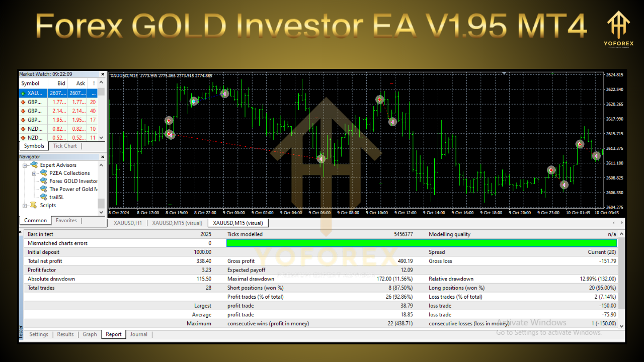Close the Navigator panel
This screenshot has width=644, height=362.
point(103,157)
